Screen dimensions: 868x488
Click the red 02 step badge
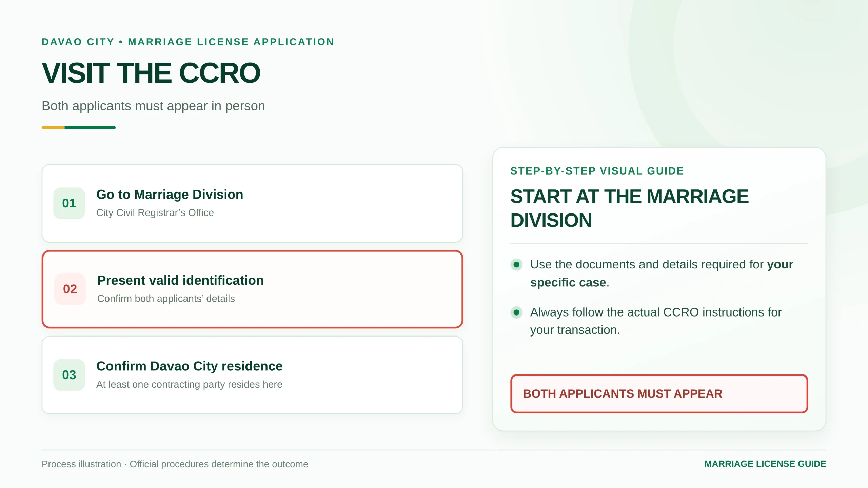70,289
